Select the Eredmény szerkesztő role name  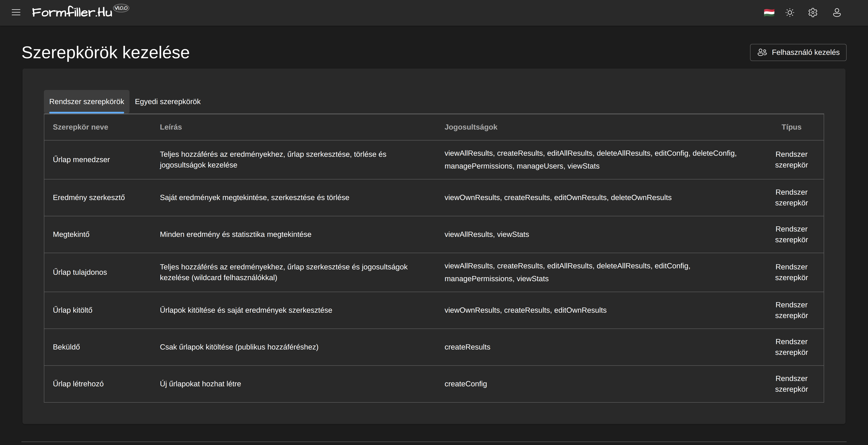pyautogui.click(x=89, y=198)
